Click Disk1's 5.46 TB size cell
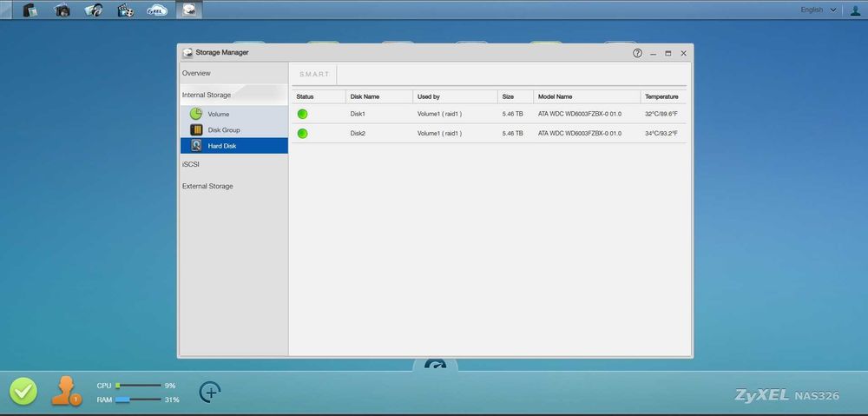The width and height of the screenshot is (868, 416). (513, 114)
